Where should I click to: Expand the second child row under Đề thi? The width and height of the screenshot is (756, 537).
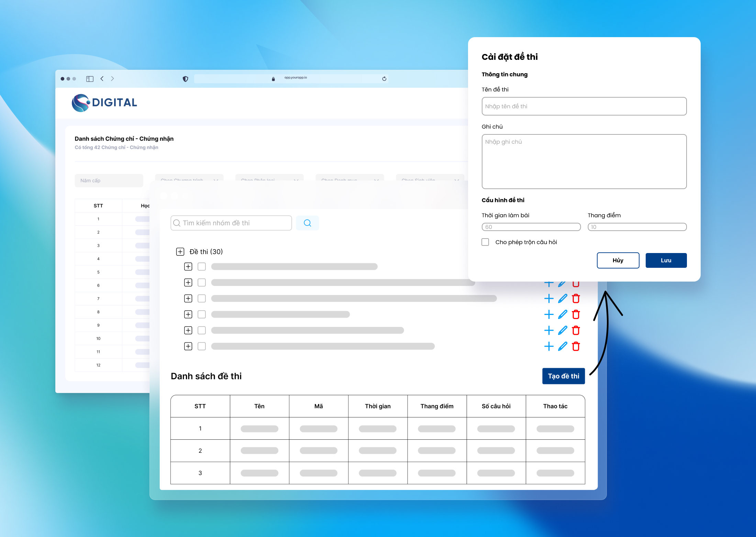[x=188, y=283]
